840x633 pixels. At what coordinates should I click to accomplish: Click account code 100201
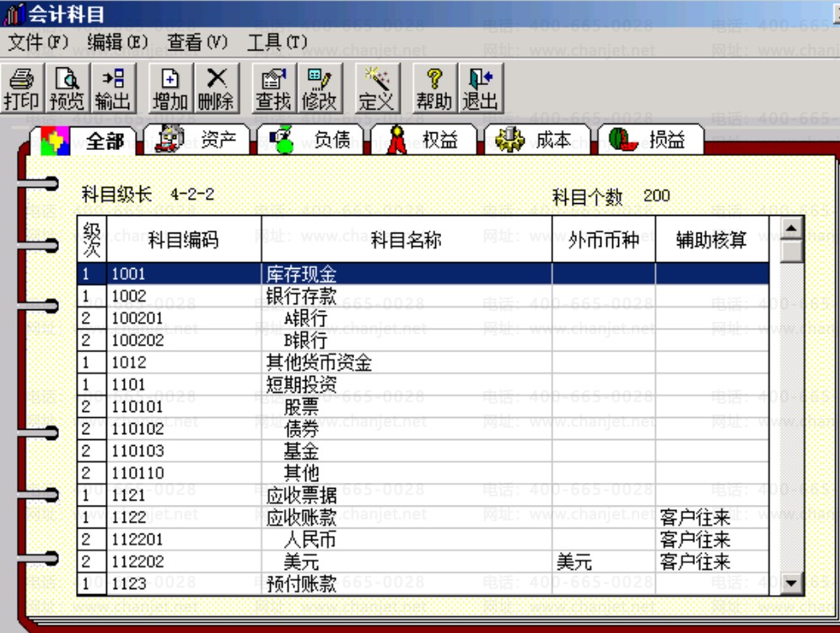pos(137,318)
